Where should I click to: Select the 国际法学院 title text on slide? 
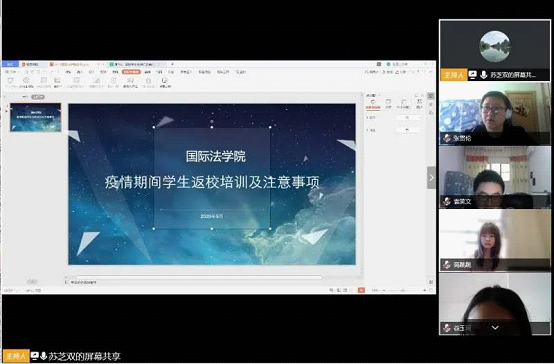tap(216, 156)
